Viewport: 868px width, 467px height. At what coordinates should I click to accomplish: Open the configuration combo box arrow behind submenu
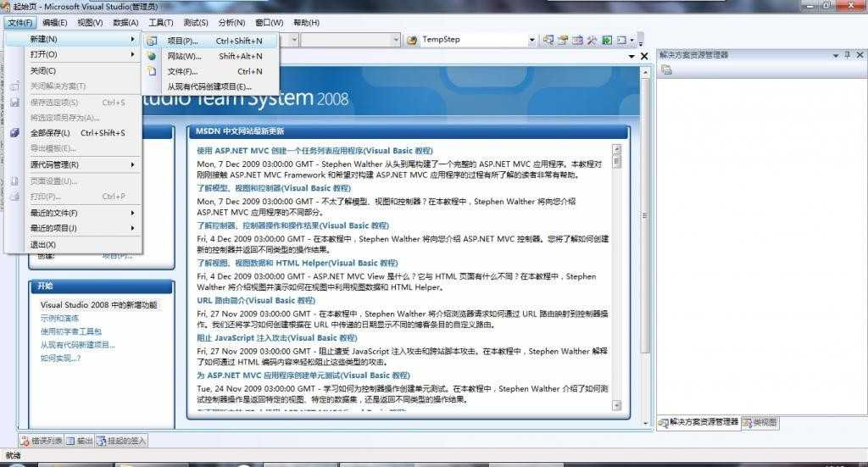click(294, 40)
